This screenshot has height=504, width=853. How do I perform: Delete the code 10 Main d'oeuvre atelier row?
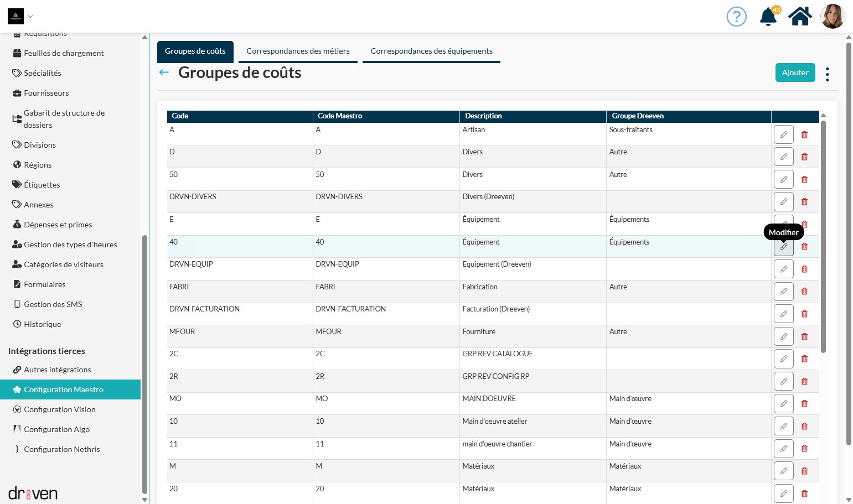coord(804,426)
